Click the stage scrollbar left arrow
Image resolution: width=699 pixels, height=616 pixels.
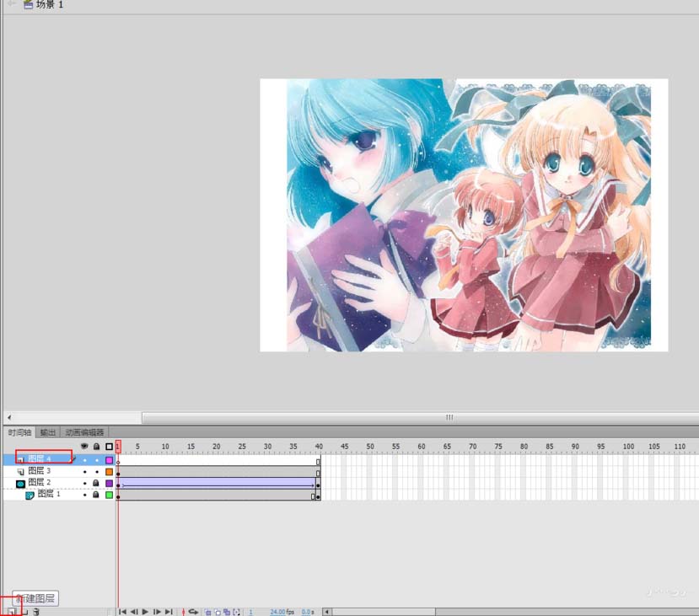pos(9,417)
